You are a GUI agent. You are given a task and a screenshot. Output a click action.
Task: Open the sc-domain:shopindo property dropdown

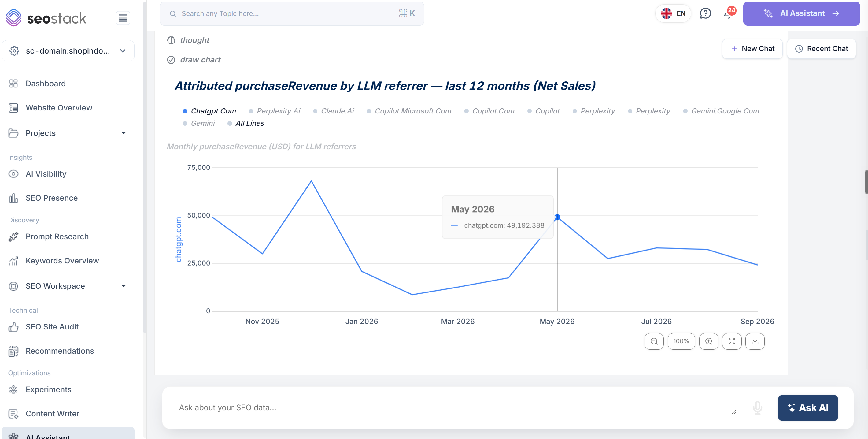tap(68, 51)
